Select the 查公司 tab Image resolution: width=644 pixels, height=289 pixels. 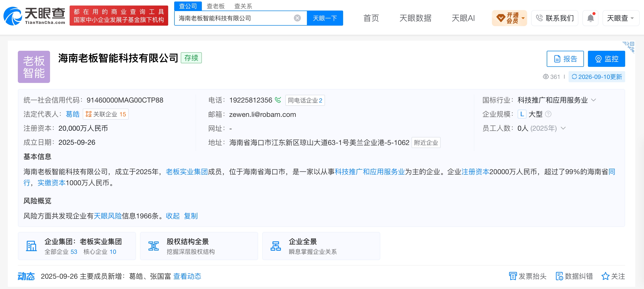[x=188, y=6]
